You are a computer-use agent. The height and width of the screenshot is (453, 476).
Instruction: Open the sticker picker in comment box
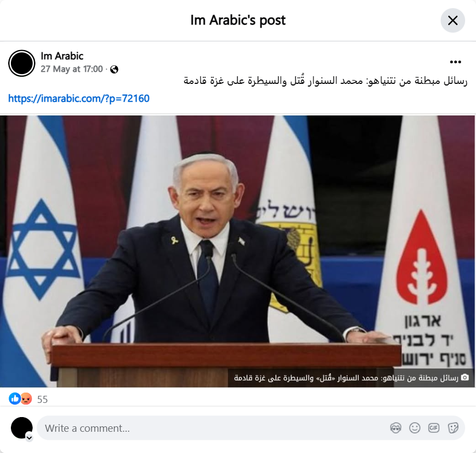point(453,428)
